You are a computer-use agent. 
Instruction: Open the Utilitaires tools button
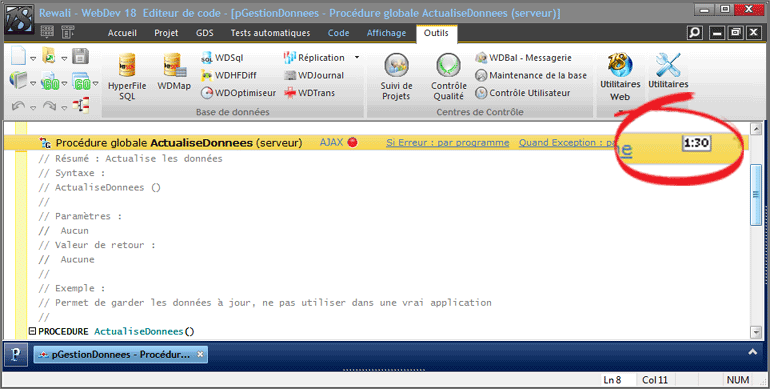[668, 71]
